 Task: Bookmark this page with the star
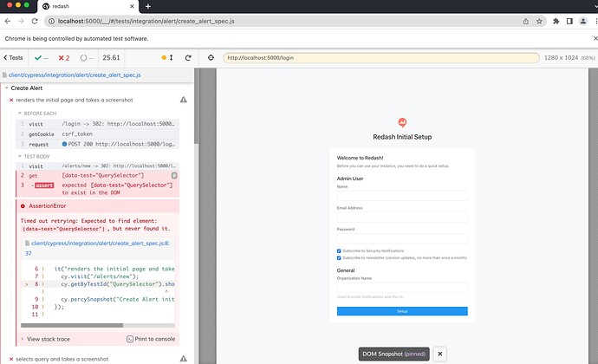point(539,22)
